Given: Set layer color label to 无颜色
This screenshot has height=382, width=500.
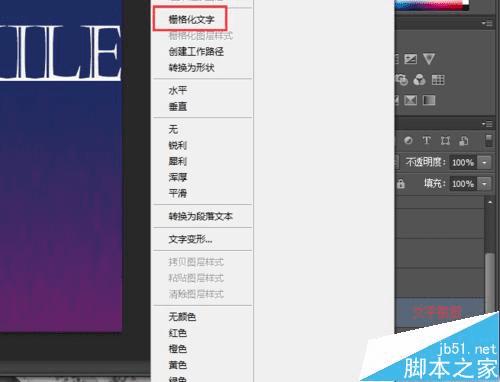Looking at the screenshot, I should (x=182, y=317).
